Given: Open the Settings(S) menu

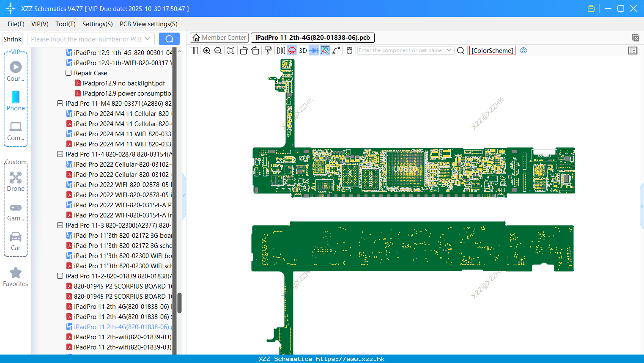Looking at the screenshot, I should (x=98, y=24).
